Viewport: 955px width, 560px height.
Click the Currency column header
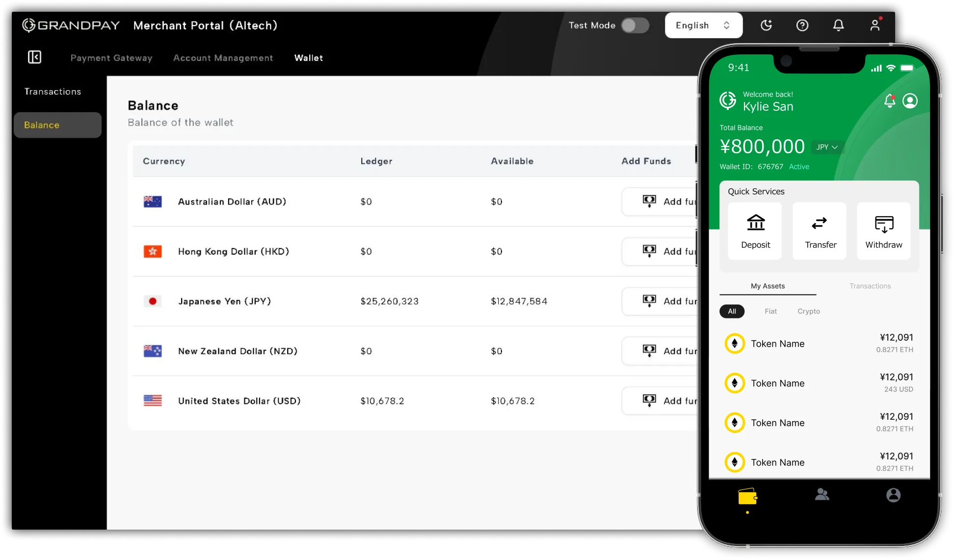pos(164,161)
